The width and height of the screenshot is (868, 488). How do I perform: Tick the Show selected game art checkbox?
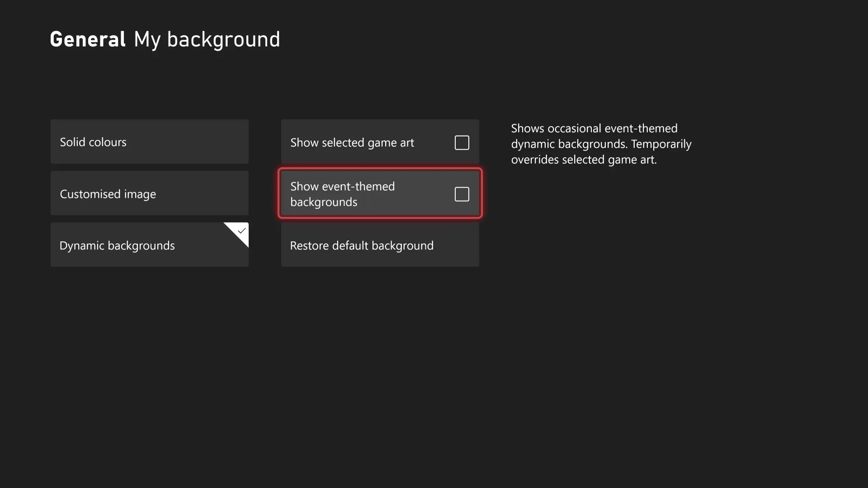462,143
